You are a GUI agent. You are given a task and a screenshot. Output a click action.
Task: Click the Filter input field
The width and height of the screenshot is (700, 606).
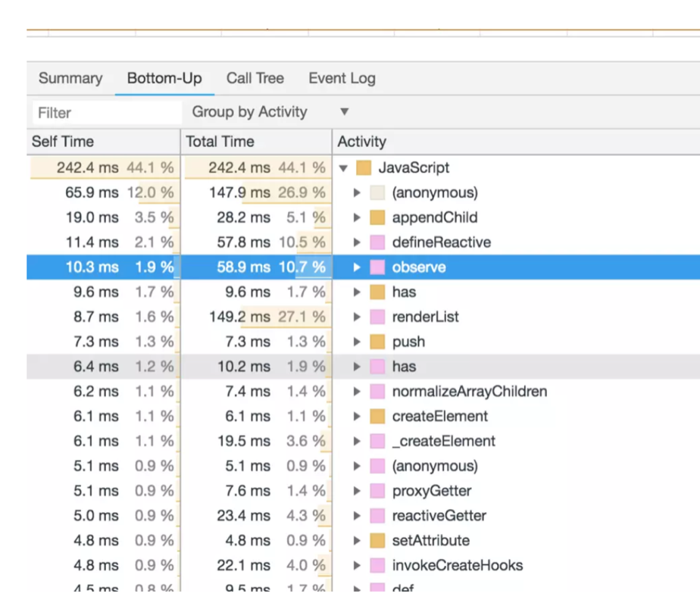coord(107,112)
